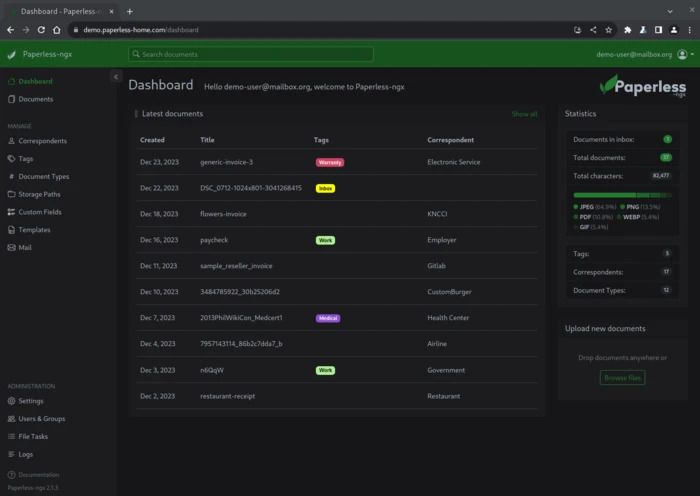
Task: Reload the page with refresh icon
Action: (41, 30)
